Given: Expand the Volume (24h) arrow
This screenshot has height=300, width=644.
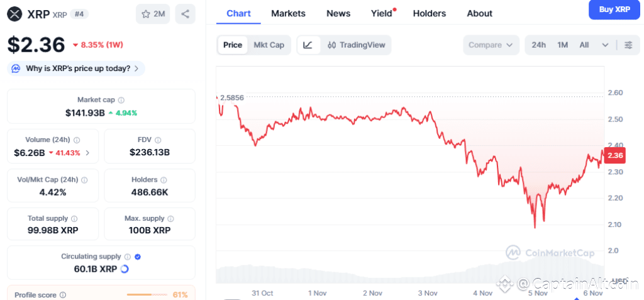Looking at the screenshot, I should pyautogui.click(x=87, y=153).
